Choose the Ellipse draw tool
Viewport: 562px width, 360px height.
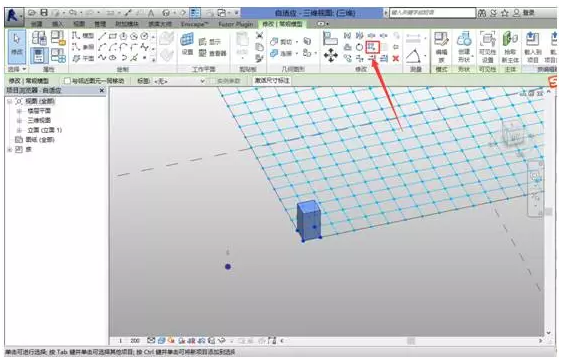point(113,57)
